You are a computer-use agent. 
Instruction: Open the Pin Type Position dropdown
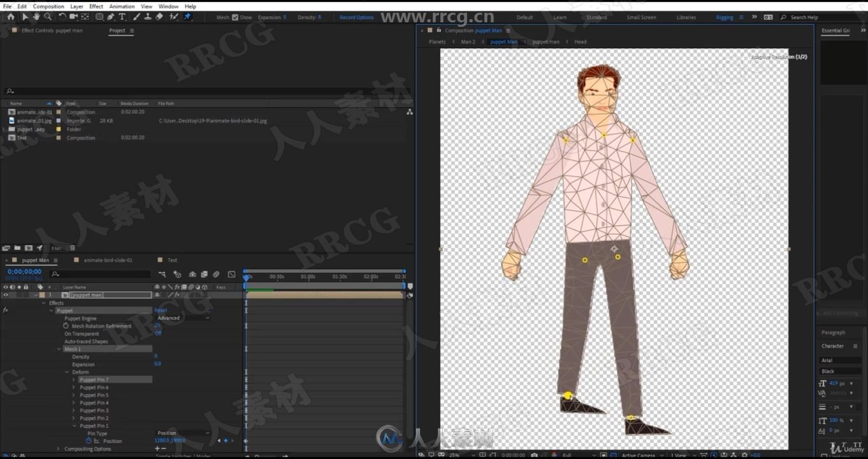[182, 433]
